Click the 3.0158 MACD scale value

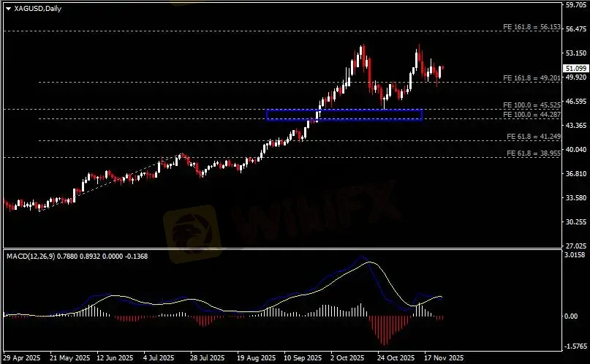(577, 256)
